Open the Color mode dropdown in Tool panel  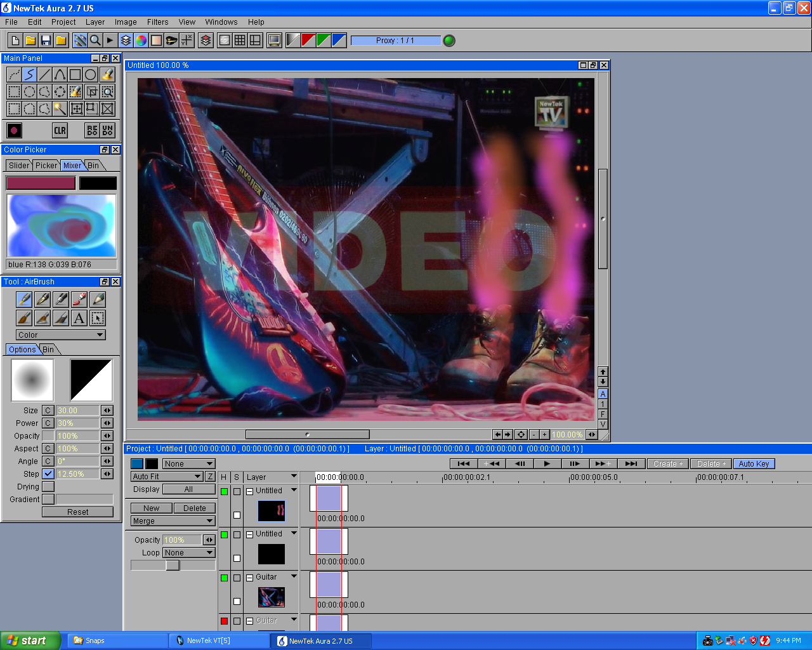coord(61,335)
